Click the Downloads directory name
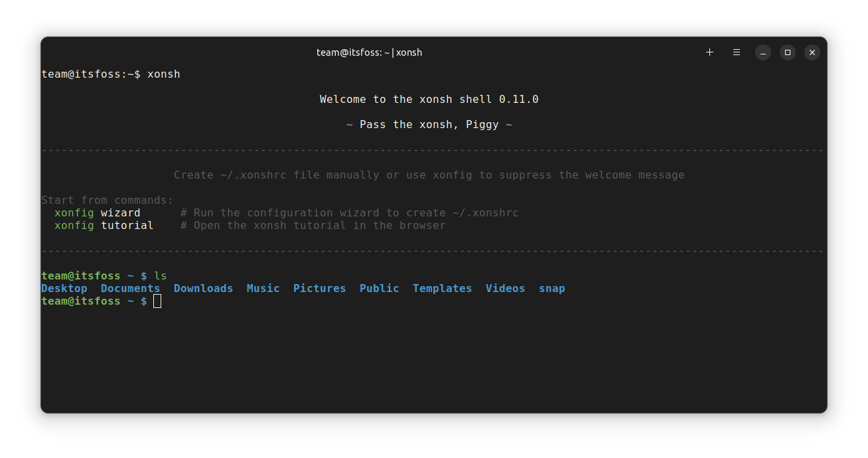 (x=203, y=289)
